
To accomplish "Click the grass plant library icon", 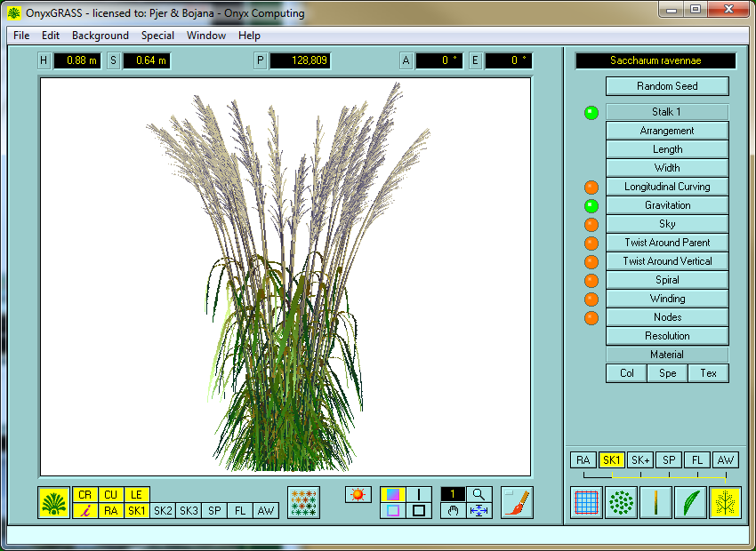I will click(53, 503).
